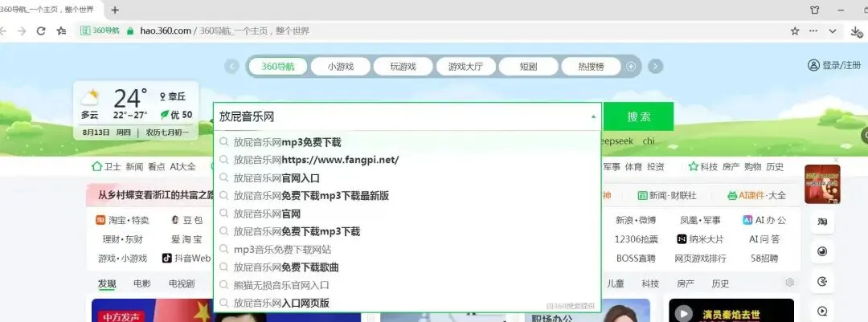Open BOSS直聘 site link
Screen dimensions: 868x322
pyautogui.click(x=636, y=258)
